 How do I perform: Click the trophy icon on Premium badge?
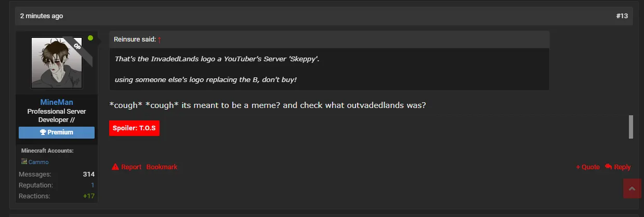(x=43, y=132)
